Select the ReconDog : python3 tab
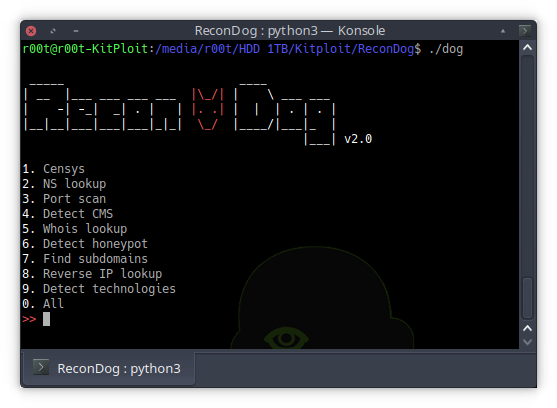Viewport: 557px width, 408px height. coord(108,368)
